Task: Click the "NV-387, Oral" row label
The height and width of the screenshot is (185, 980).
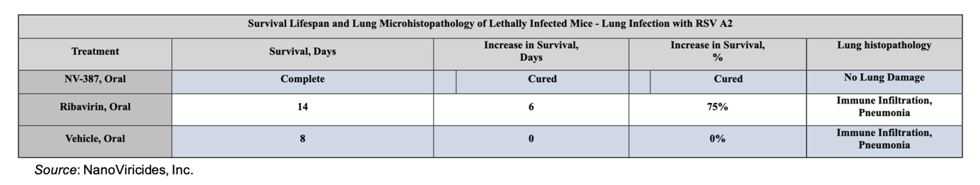Action: point(95,79)
